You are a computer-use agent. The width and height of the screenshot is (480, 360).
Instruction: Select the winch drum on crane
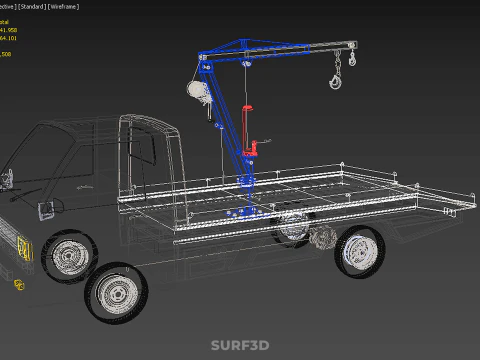(196, 89)
